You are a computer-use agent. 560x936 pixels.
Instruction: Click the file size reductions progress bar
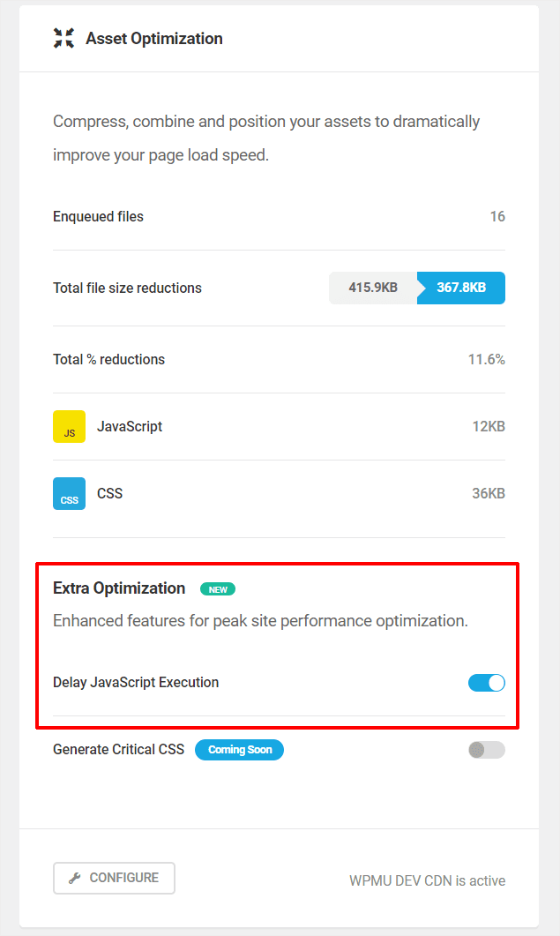coord(416,288)
